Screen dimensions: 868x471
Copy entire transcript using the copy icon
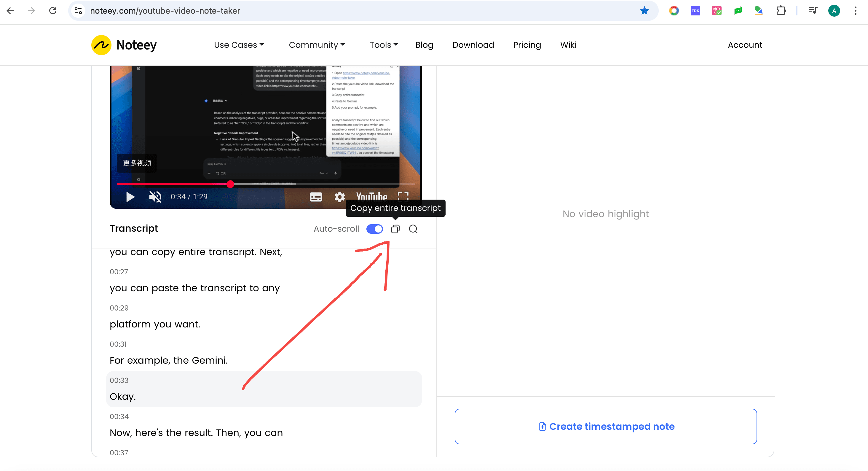(x=395, y=229)
